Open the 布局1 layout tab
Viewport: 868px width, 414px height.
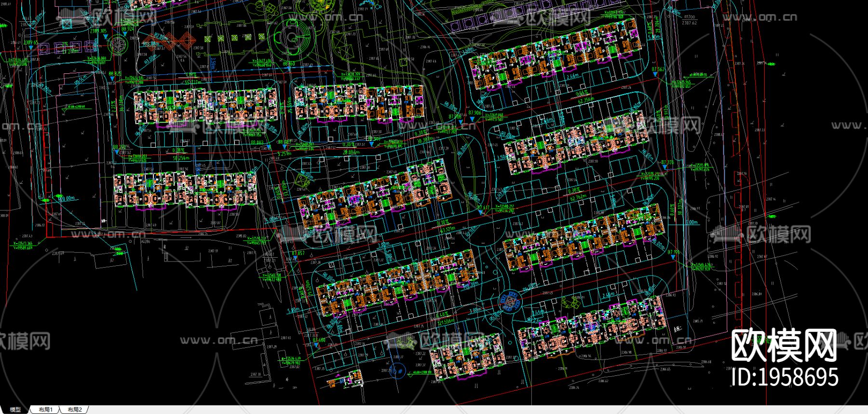[x=45, y=410]
